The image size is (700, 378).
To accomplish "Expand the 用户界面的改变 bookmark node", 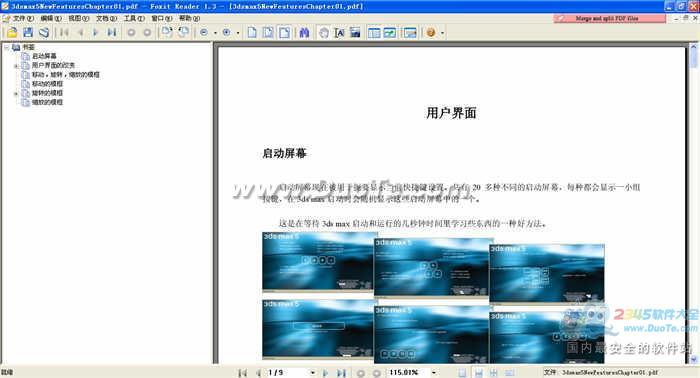I will coord(16,66).
